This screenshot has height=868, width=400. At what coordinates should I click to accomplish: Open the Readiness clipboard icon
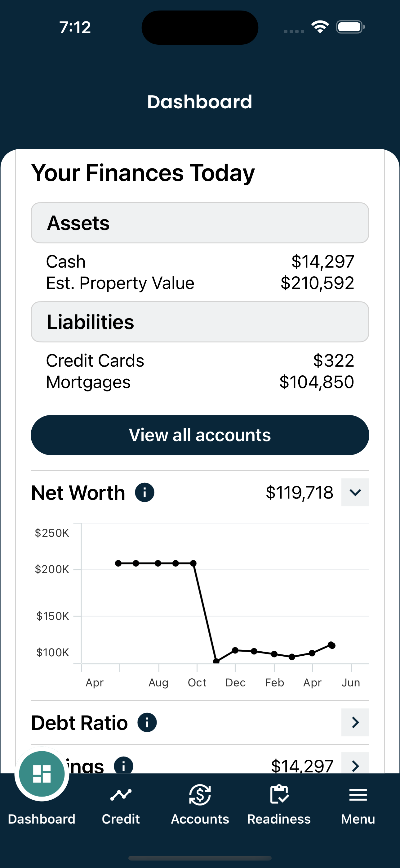[279, 794]
